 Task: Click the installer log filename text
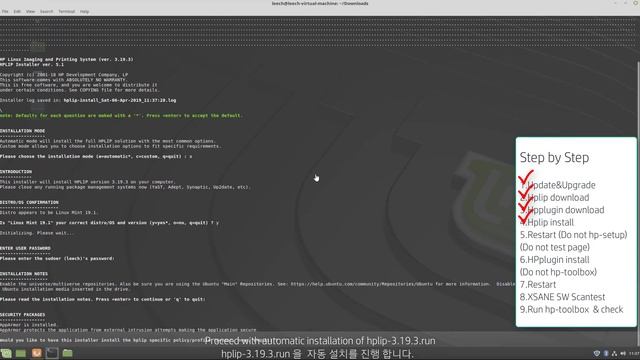120,100
